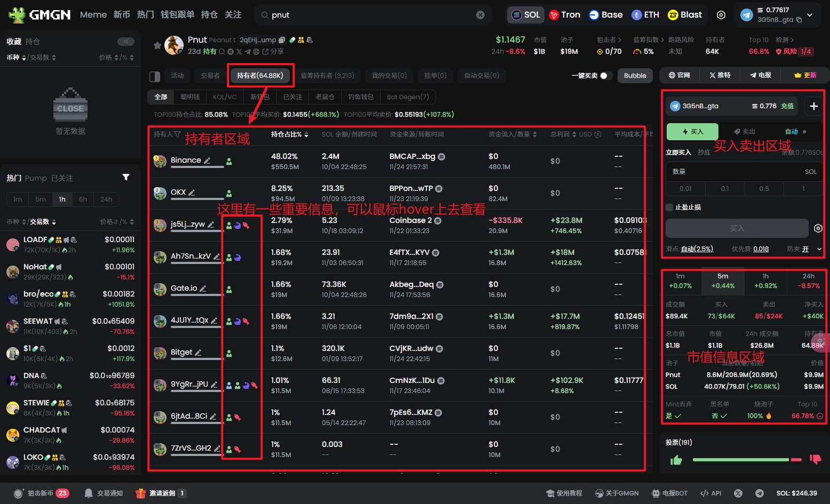This screenshot has width=830, height=504.
Task: Click the 充值 deposit link
Action: (787, 106)
